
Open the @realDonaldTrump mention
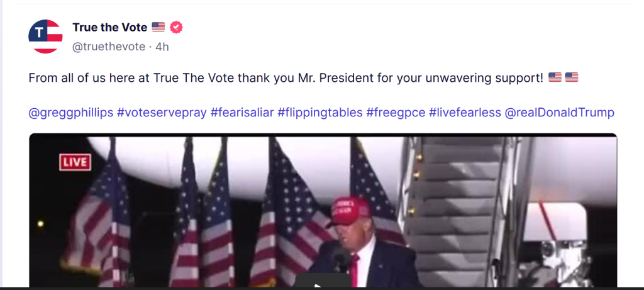point(559,113)
